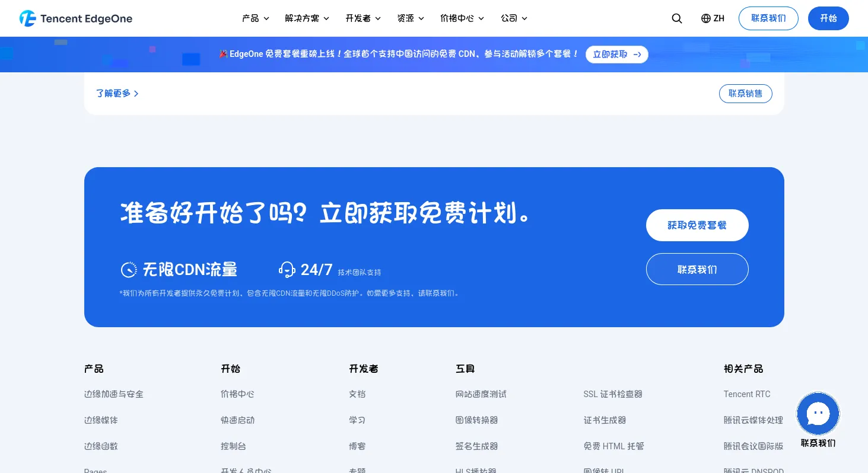868x473 pixels.
Task: Click 联系我们 in the blue card
Action: (x=697, y=269)
